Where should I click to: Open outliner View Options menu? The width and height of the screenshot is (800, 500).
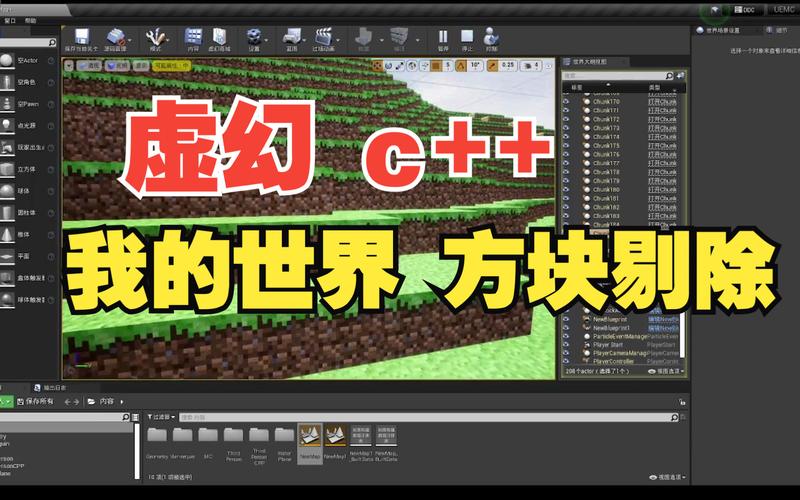point(667,371)
